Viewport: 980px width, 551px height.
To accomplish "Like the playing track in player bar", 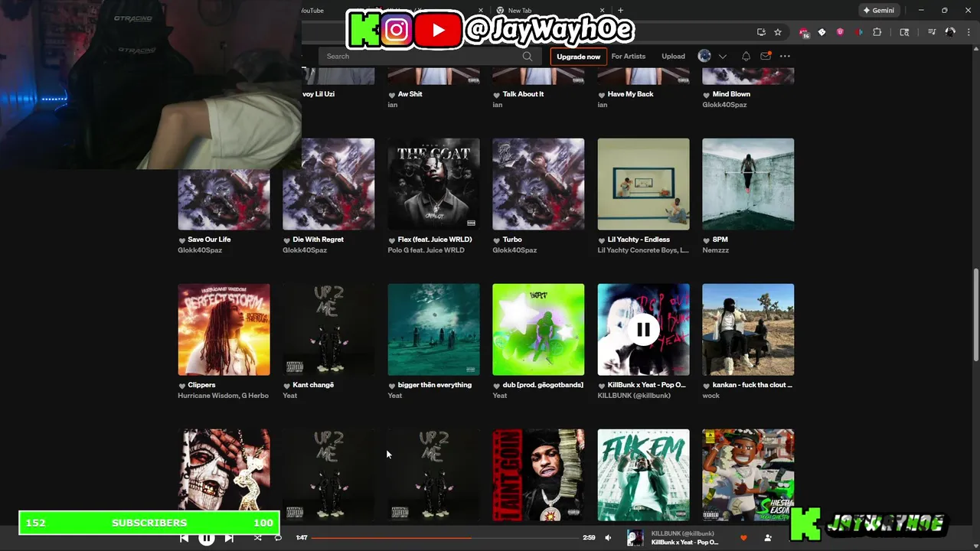I will coord(743,538).
